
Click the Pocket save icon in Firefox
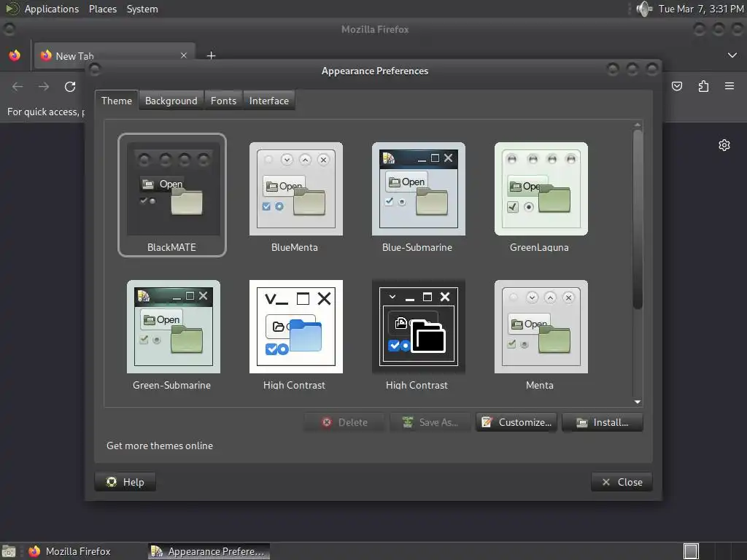[x=676, y=86]
